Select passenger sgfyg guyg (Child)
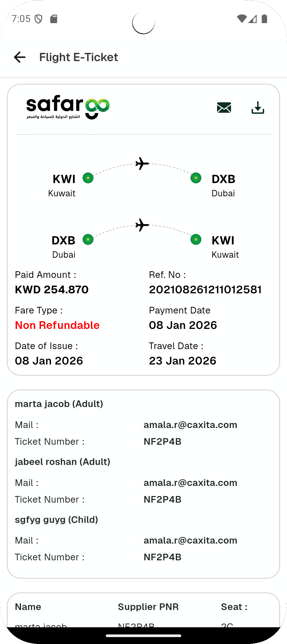This screenshot has height=644, width=287. tap(56, 520)
